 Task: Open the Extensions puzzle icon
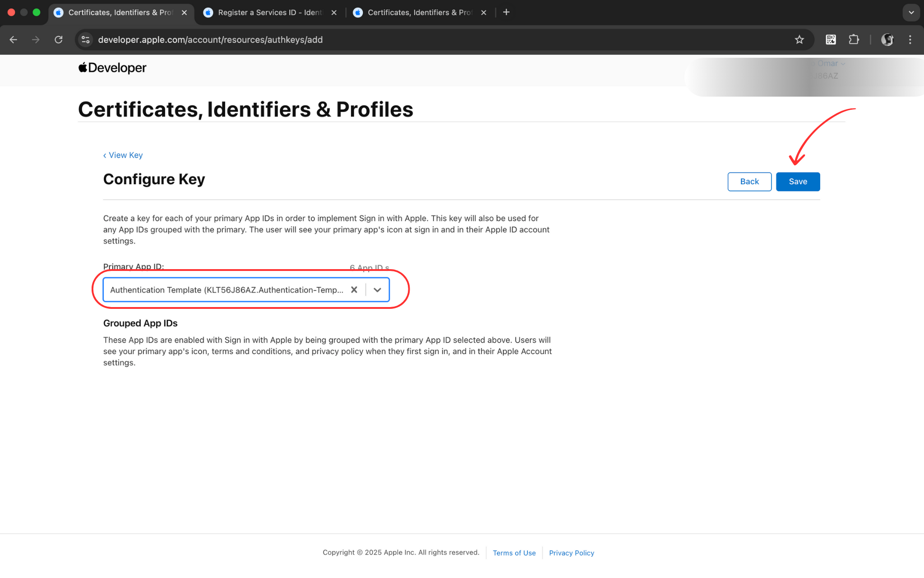pyautogui.click(x=853, y=40)
